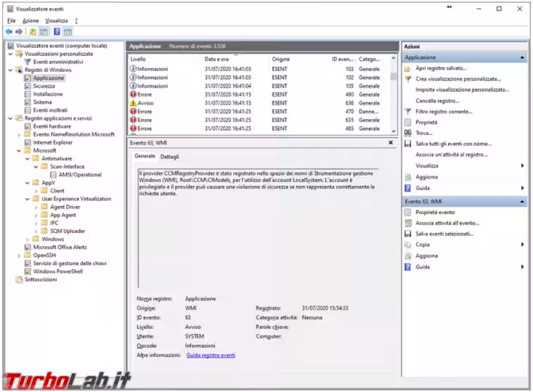Expand the OpenSSH tree node
The width and height of the screenshot is (533, 392).
[19, 256]
